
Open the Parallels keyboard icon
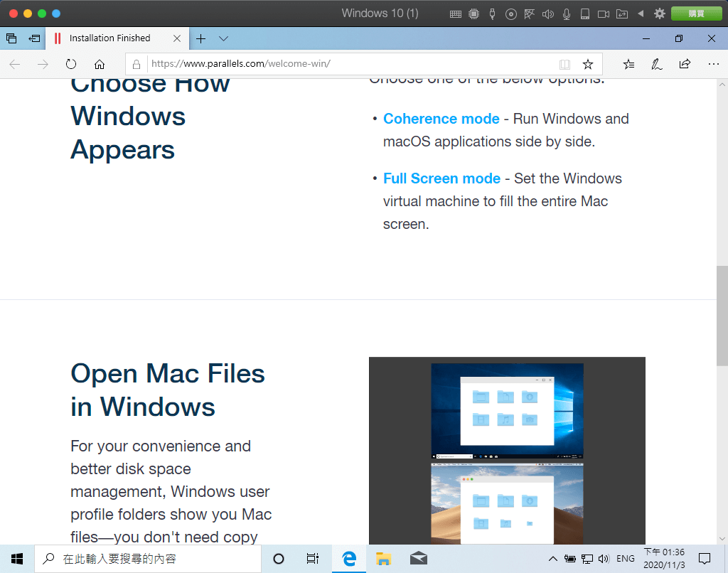click(456, 14)
